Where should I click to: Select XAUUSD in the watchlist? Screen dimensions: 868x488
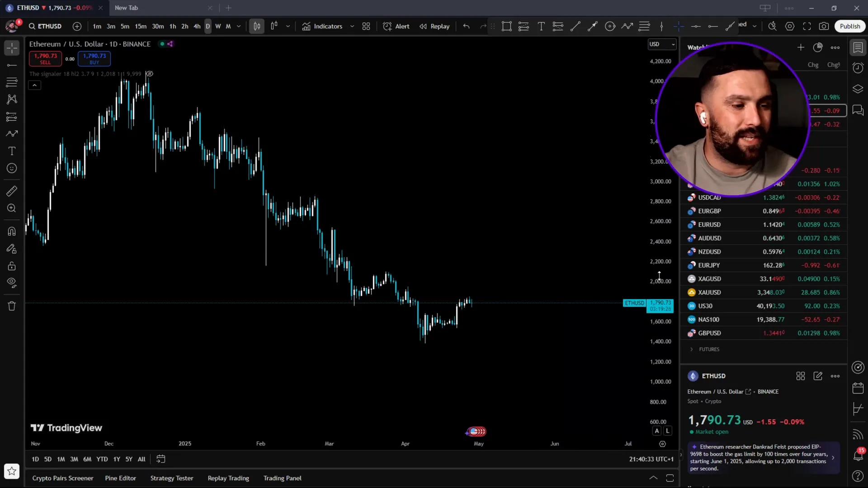point(764,292)
